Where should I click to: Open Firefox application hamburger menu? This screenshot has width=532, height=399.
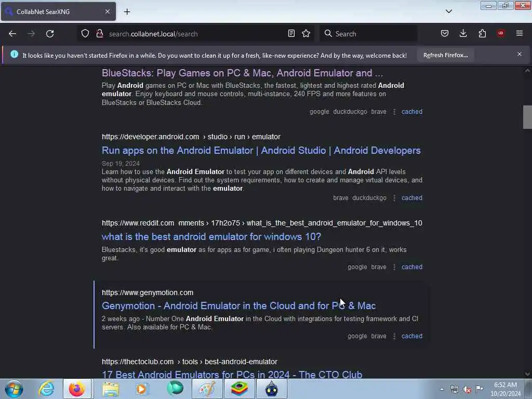520,33
